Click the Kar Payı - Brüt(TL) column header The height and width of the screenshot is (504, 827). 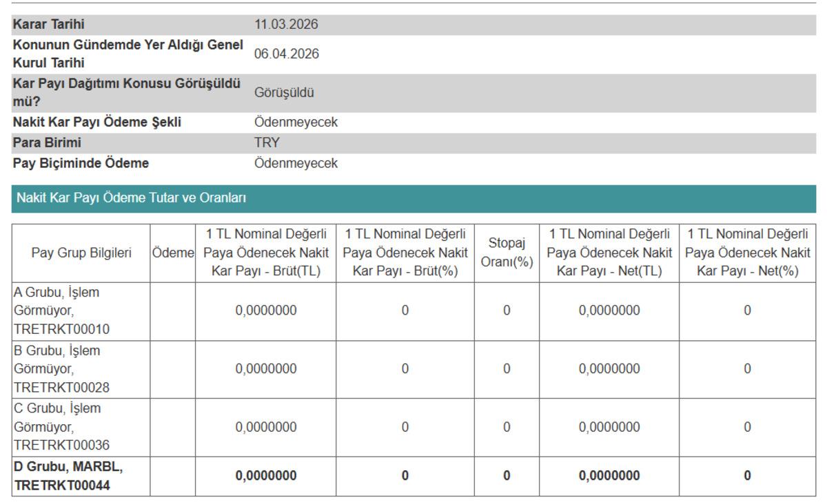(265, 253)
